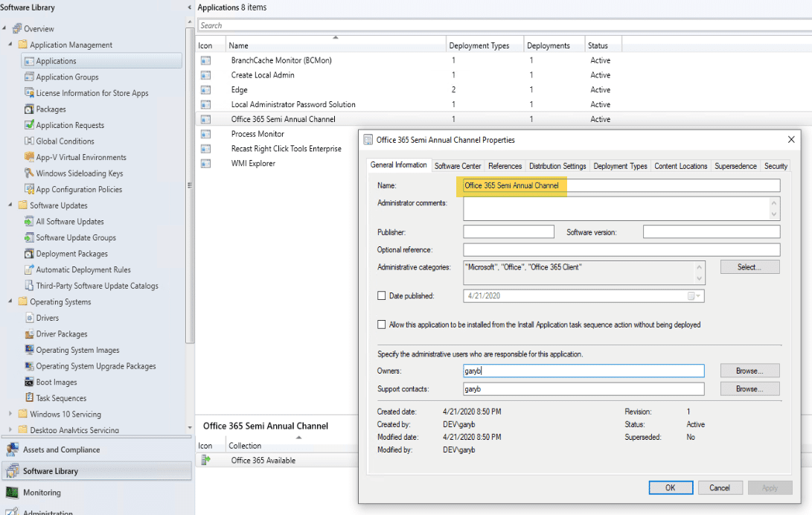Open the date picker beside 4/21/2020
This screenshot has width=812, height=515.
click(697, 295)
